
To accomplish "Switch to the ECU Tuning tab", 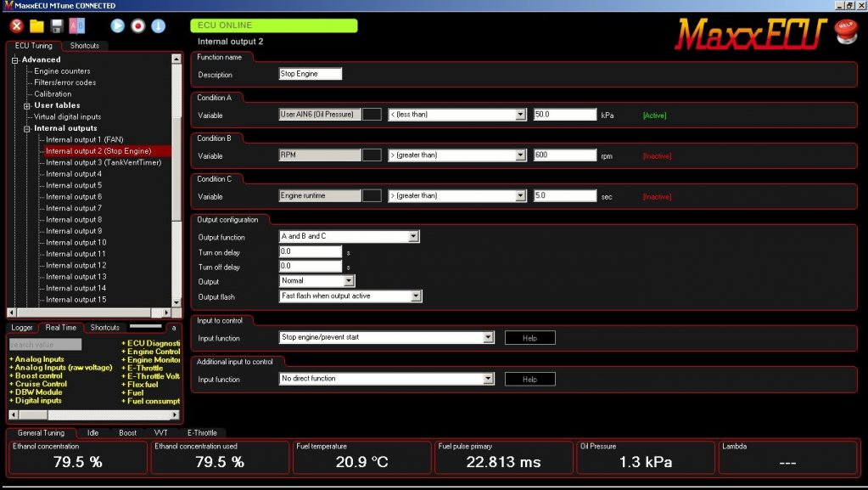I will coord(34,46).
